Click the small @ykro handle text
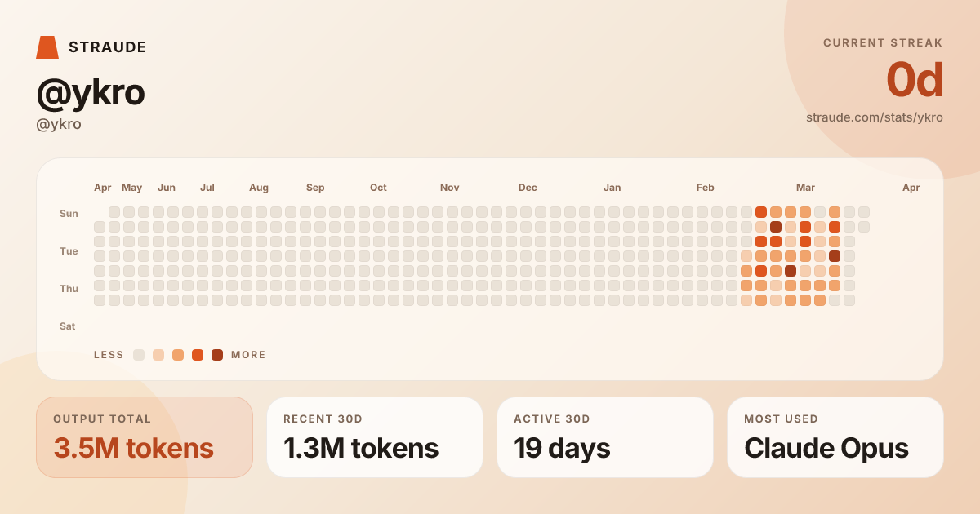Screen dimensions: 980x514 pos(59,125)
